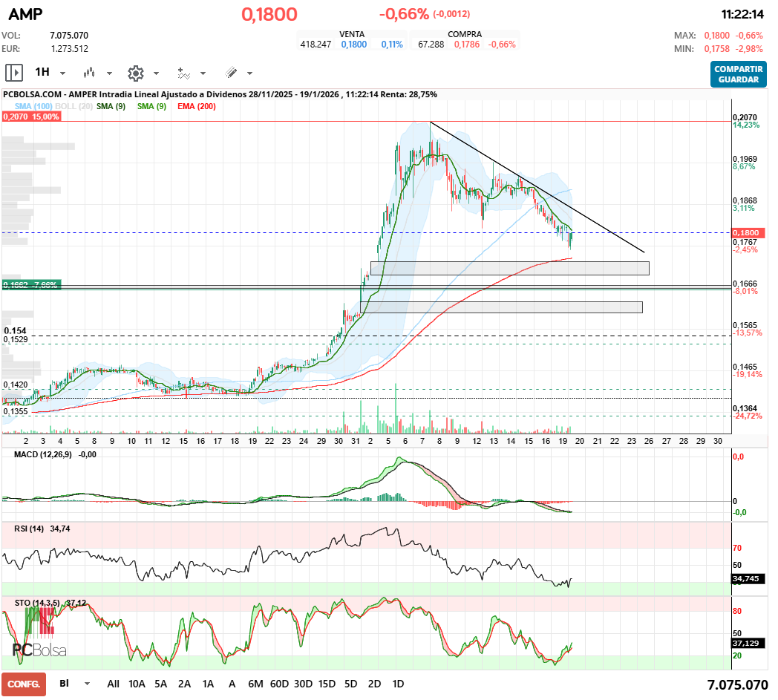778x700 pixels.
Task: Toggle the EMA (200) indicator label
Action: point(197,107)
